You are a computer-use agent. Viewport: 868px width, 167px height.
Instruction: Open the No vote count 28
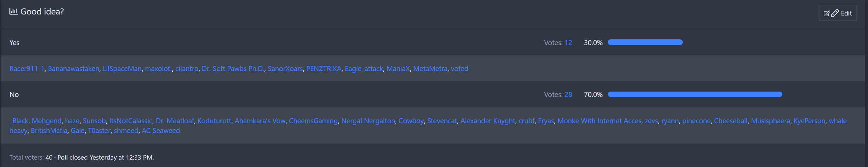point(568,95)
